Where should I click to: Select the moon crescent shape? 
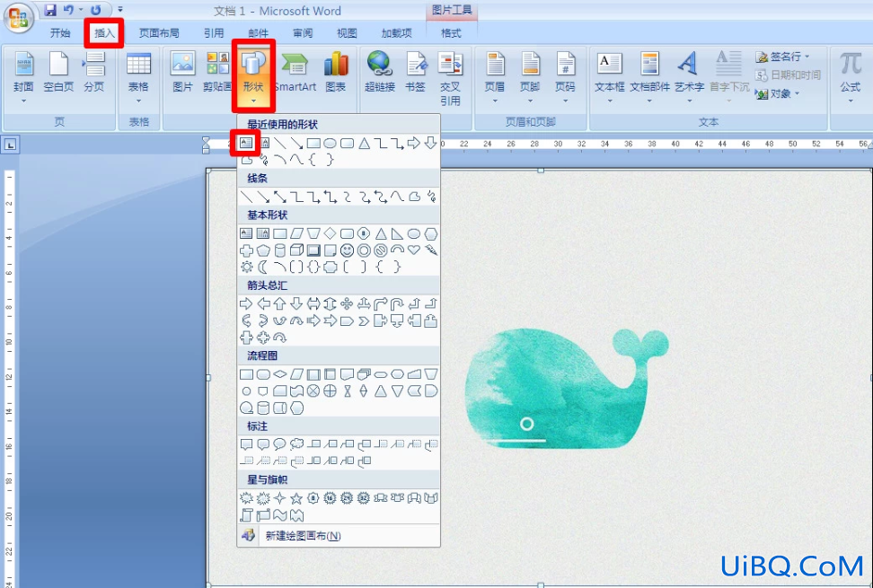263,267
